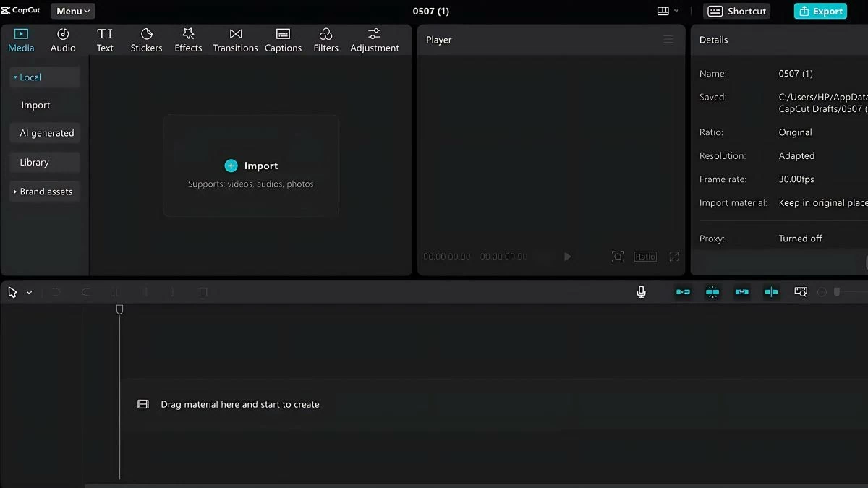Expand the Brand assets section
Screen dimensions: 868x488
(x=45, y=191)
